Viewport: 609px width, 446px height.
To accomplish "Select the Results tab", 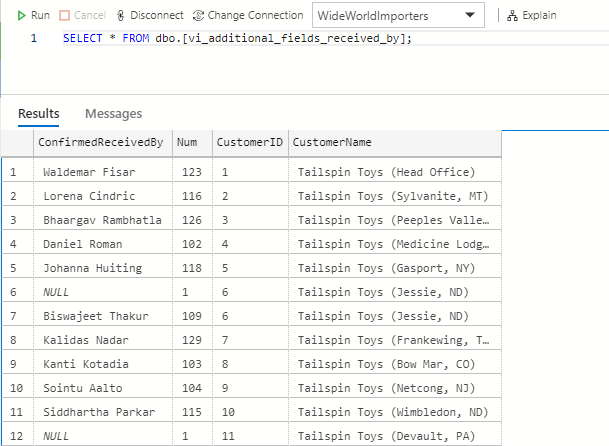I will point(39,114).
